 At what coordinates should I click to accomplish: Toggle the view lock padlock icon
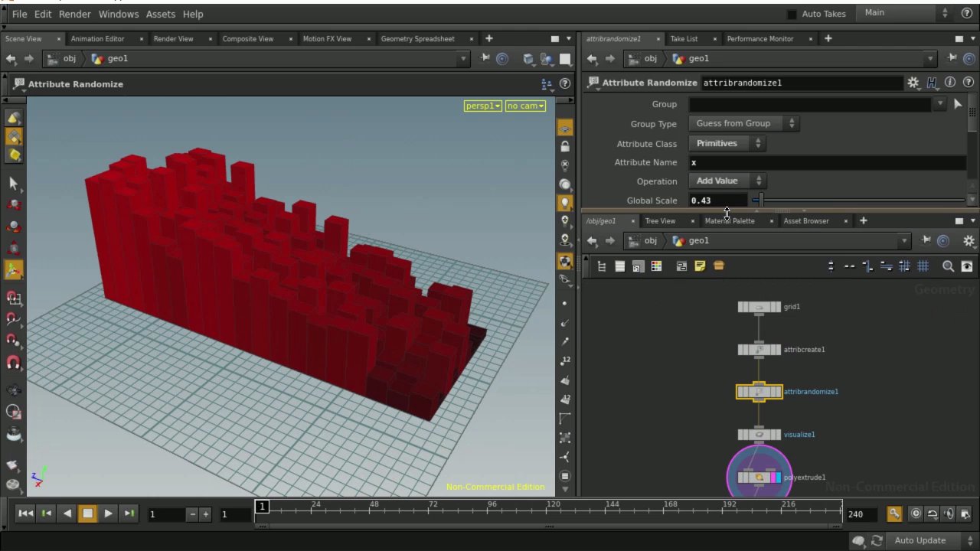click(565, 145)
